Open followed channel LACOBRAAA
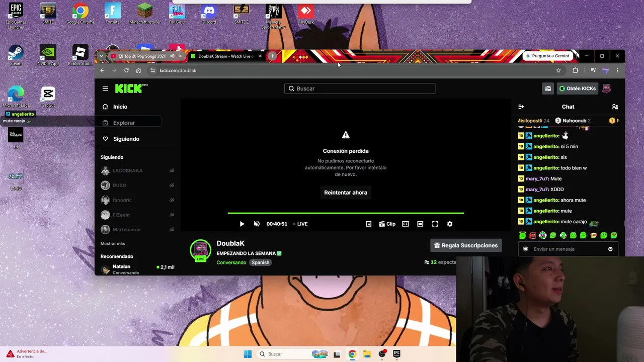644x362 pixels. [x=137, y=170]
